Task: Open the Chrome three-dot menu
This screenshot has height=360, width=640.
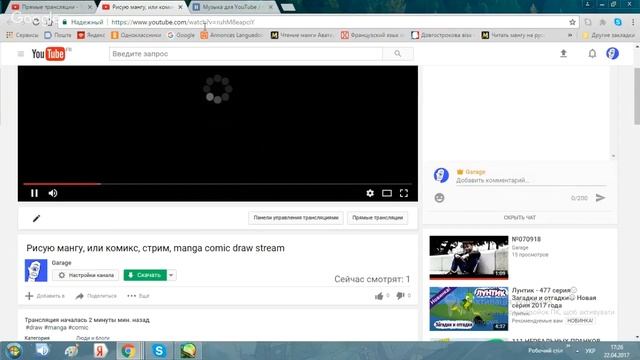Action: coord(633,22)
